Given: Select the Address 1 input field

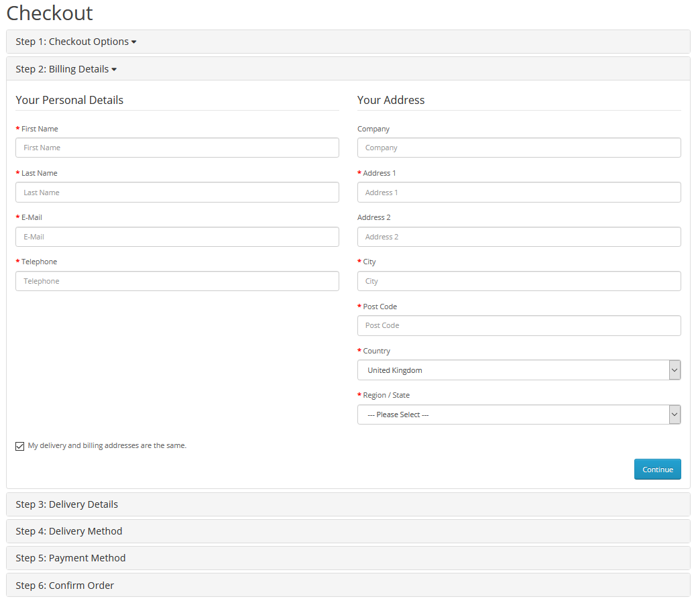Looking at the screenshot, I should [519, 192].
